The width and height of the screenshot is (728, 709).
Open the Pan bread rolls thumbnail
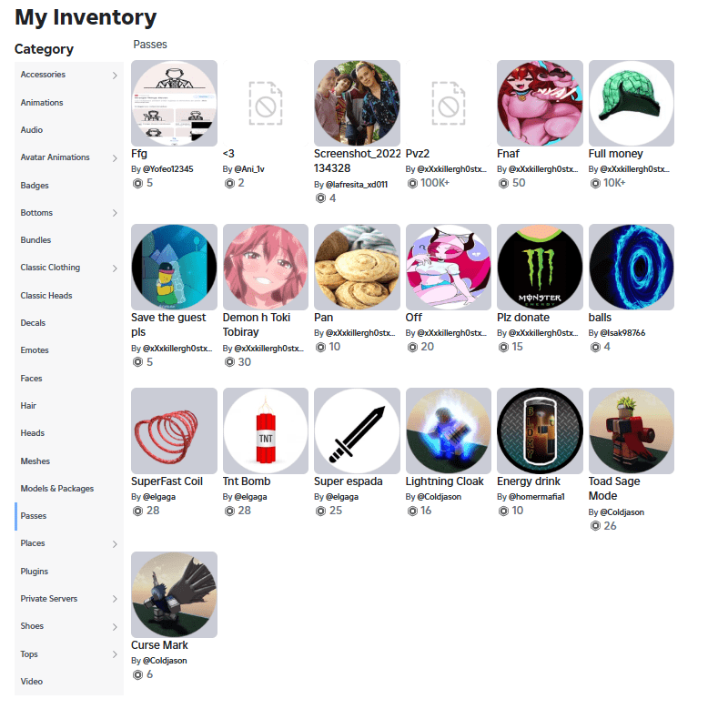pyautogui.click(x=357, y=267)
